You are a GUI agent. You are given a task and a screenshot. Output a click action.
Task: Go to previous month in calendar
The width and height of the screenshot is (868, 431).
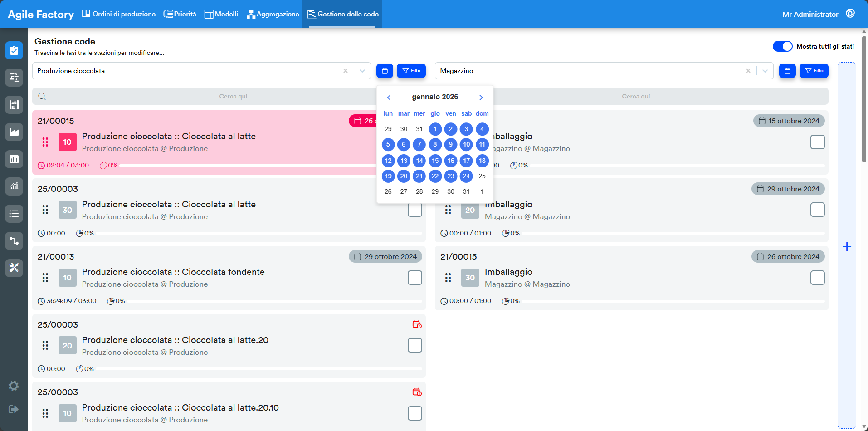pyautogui.click(x=389, y=98)
